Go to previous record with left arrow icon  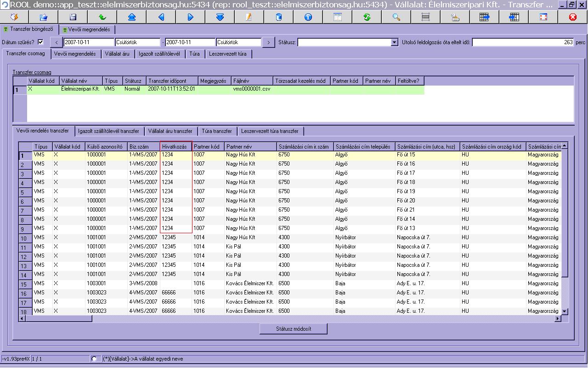(161, 17)
